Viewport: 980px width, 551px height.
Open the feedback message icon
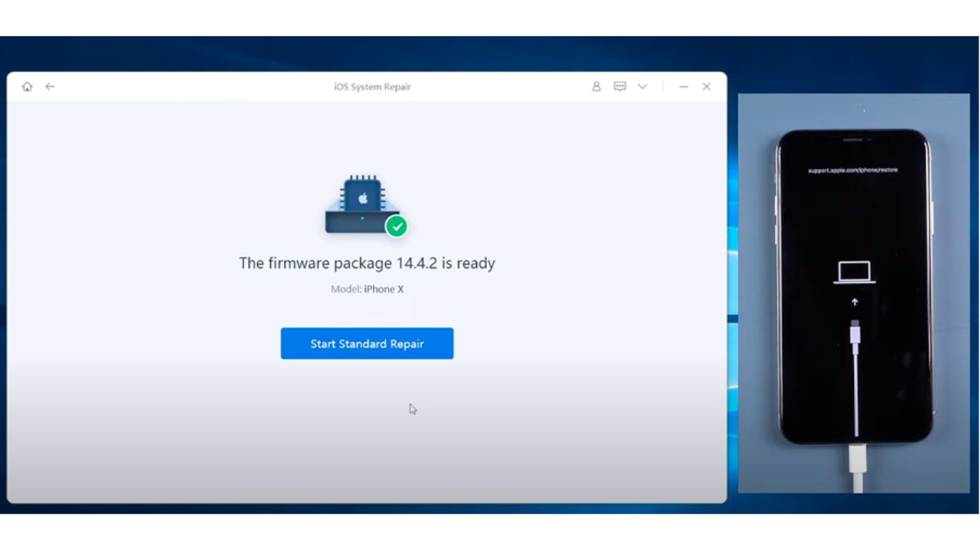pyautogui.click(x=620, y=87)
